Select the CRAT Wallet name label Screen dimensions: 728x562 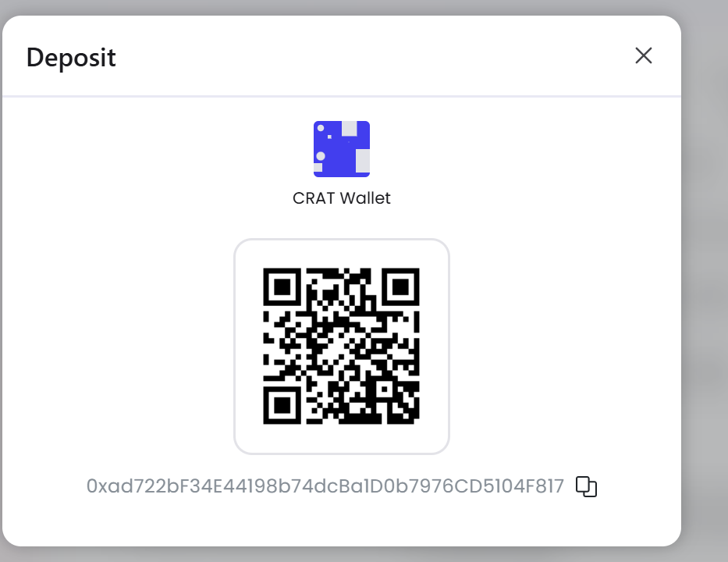coord(342,198)
